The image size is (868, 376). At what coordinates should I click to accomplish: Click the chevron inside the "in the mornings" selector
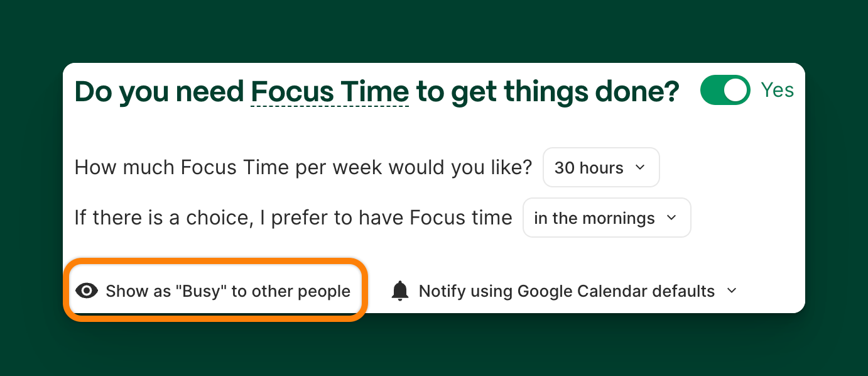click(672, 218)
